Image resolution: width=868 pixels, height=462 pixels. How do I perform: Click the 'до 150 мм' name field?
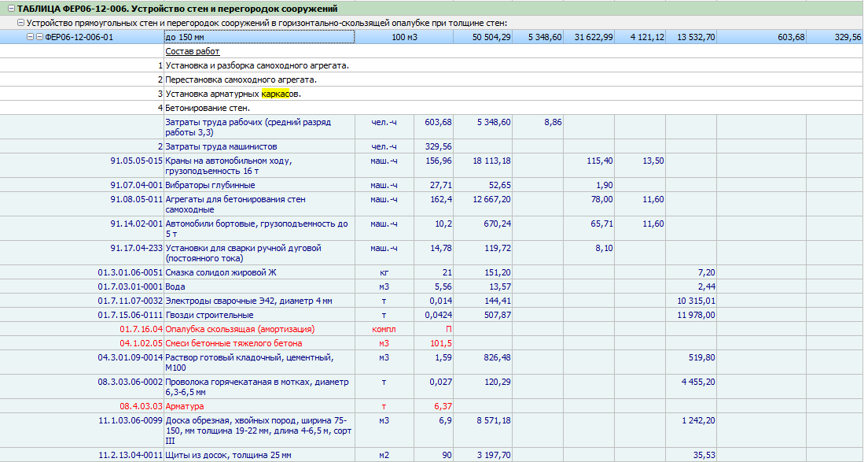tap(259, 37)
